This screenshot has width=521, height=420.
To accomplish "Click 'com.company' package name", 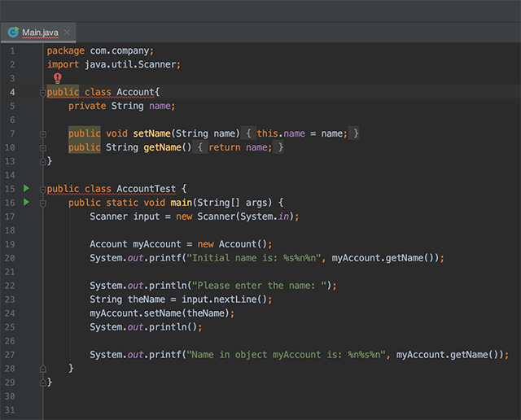I will click(x=120, y=50).
